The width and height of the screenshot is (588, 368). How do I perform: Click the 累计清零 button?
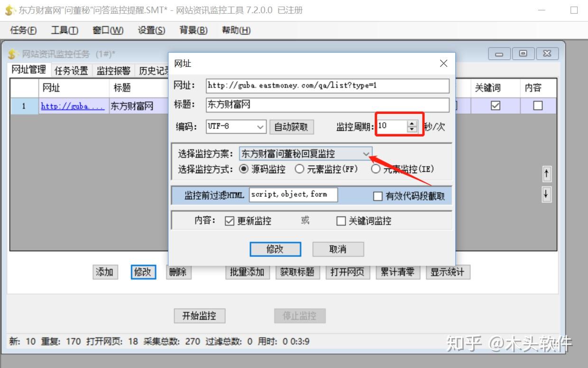398,272
